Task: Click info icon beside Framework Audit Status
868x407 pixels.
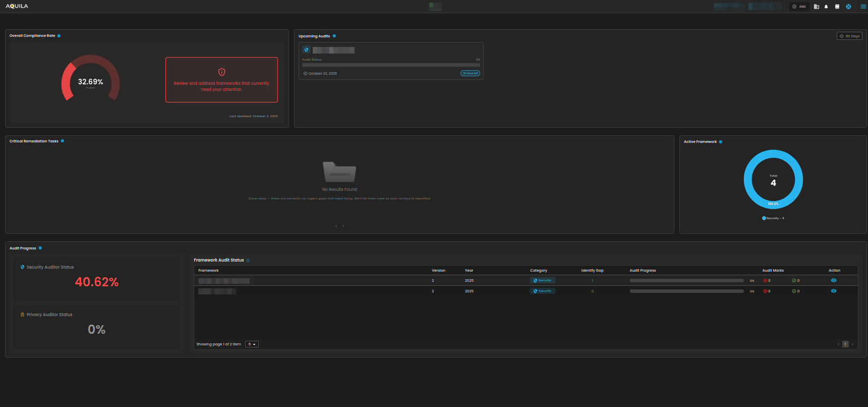Action: 248,261
